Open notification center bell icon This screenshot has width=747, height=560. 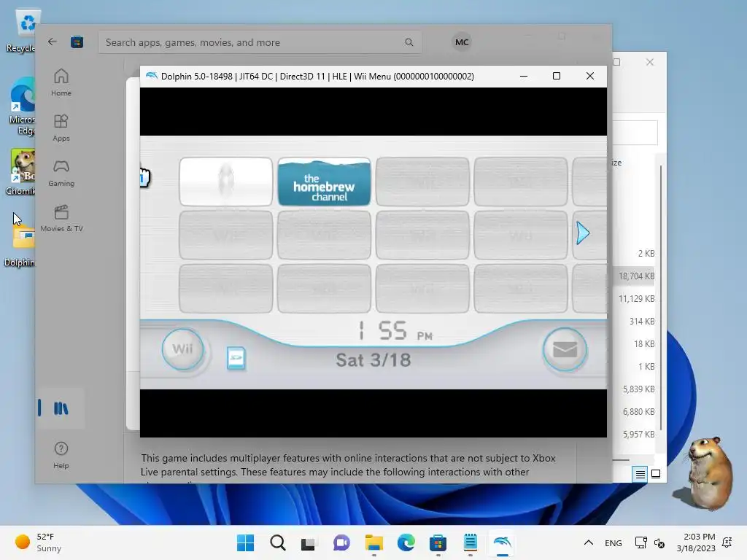tap(727, 542)
